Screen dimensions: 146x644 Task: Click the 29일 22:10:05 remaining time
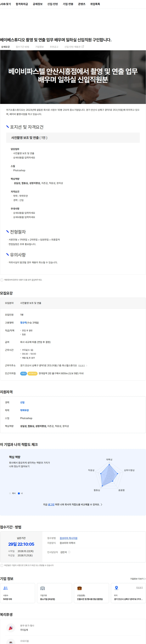pos(21,544)
